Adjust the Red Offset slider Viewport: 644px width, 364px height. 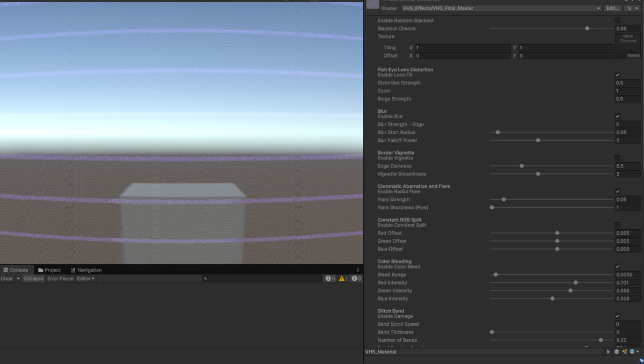551,233
